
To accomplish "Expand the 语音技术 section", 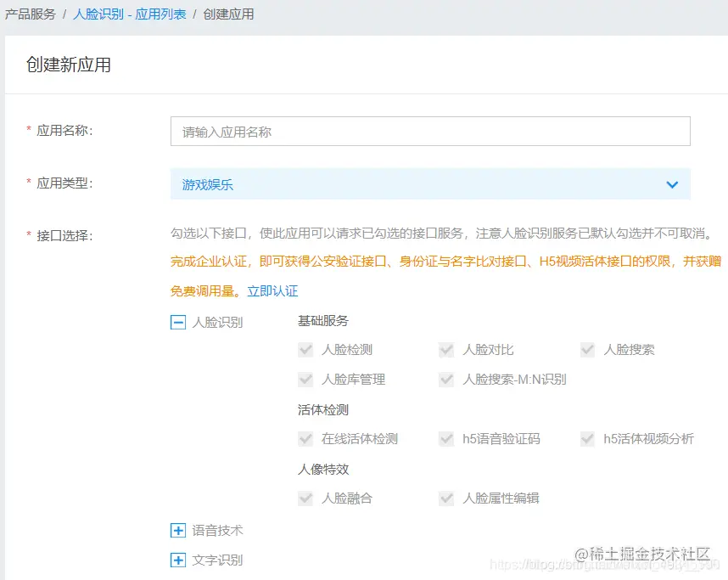I will (178, 530).
